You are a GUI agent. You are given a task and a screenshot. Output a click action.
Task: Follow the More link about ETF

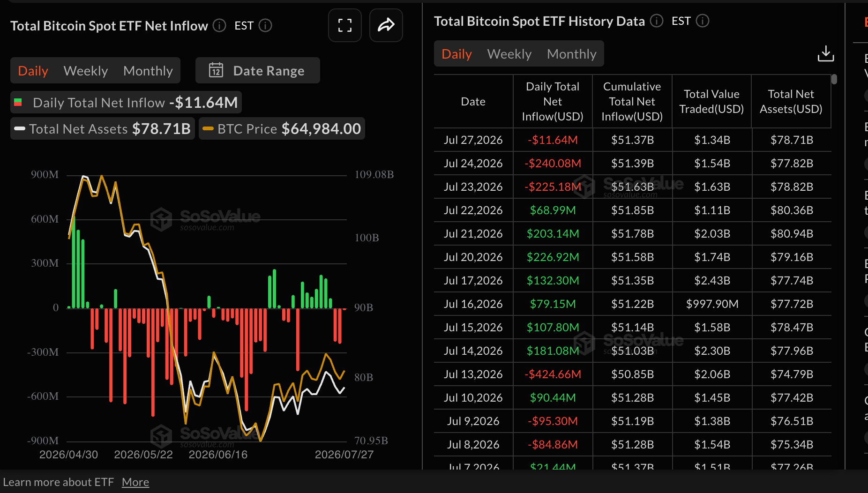click(x=135, y=482)
